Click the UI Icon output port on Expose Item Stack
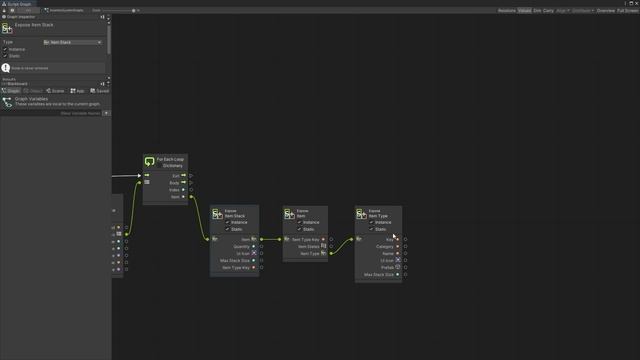The width and height of the screenshot is (640, 360). coord(262,253)
